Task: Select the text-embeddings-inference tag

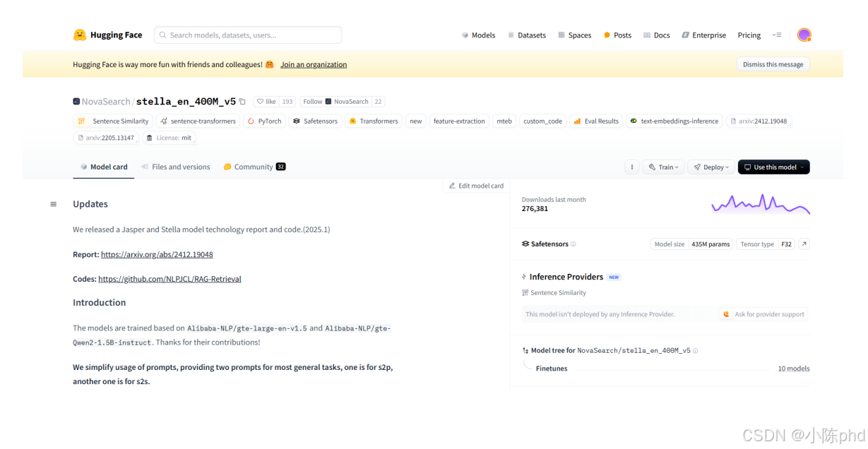Action: coord(674,121)
